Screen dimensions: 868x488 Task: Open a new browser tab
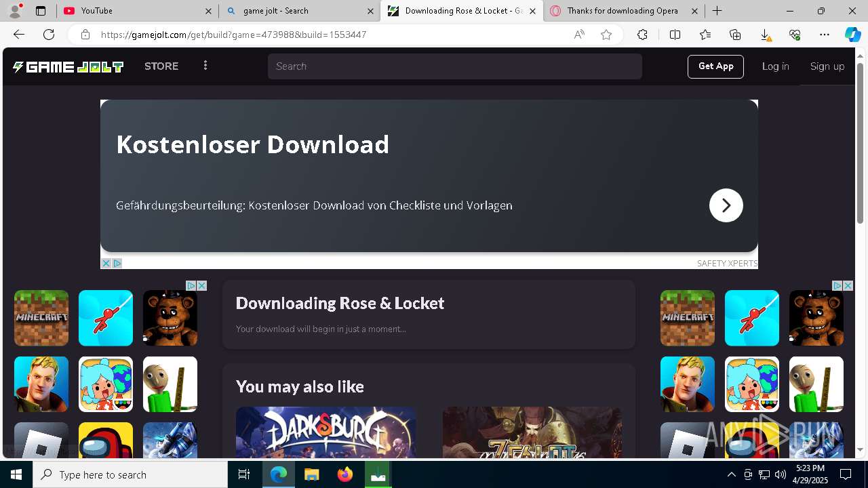(717, 11)
